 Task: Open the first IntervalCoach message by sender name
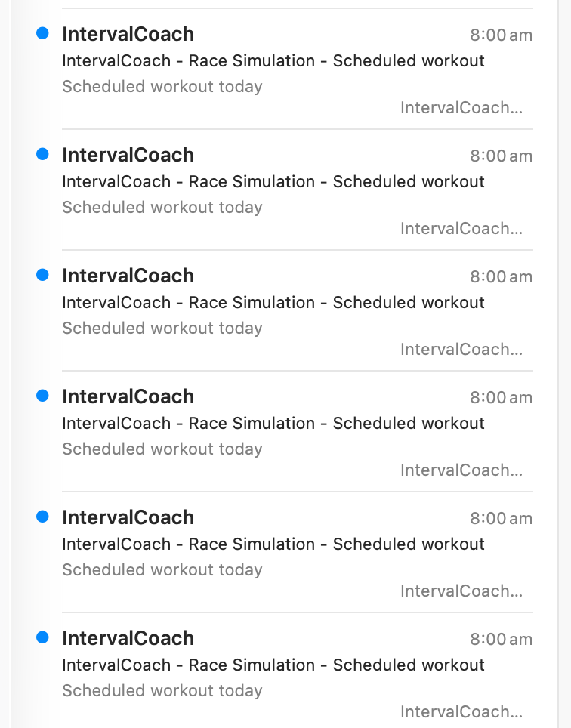point(128,34)
